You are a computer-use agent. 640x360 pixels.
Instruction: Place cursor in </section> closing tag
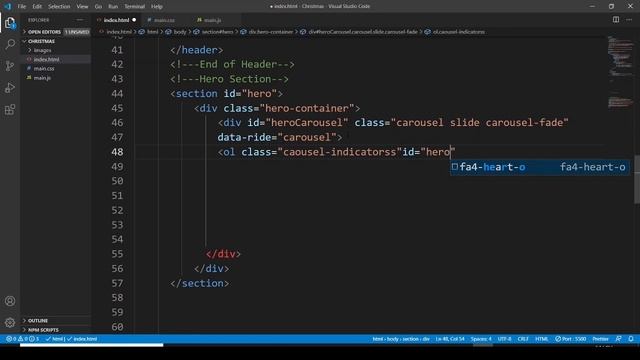coord(200,283)
